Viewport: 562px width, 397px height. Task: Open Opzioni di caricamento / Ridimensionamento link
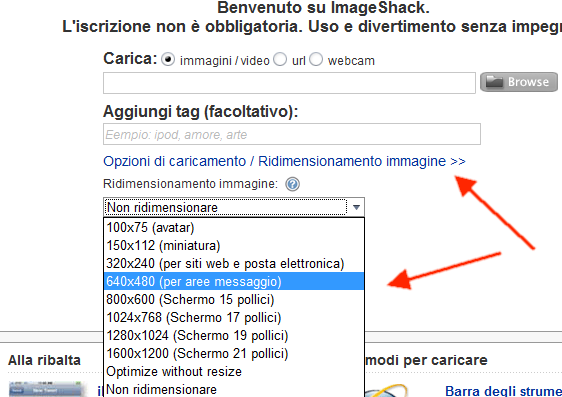click(x=284, y=161)
